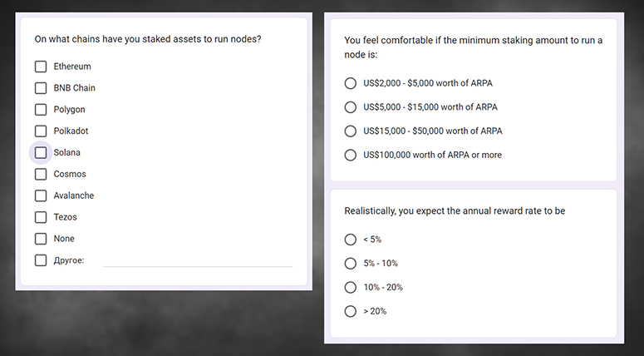Screen dimensions: 644x356
Task: Check the Другое (Other) checkbox
Action: 41,260
